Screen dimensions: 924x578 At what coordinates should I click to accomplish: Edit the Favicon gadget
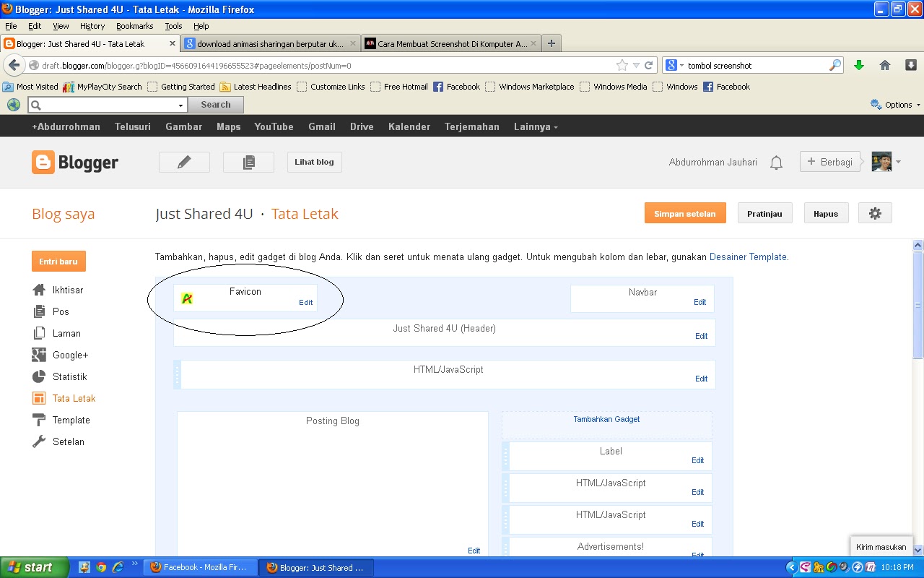click(x=306, y=303)
